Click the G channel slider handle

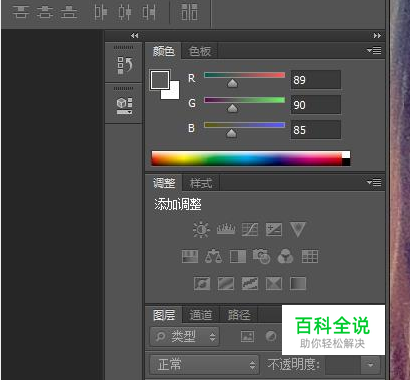point(232,108)
